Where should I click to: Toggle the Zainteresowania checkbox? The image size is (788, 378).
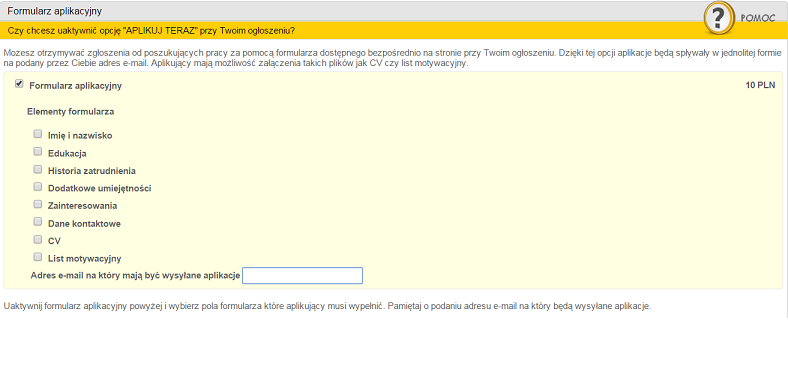coord(37,205)
